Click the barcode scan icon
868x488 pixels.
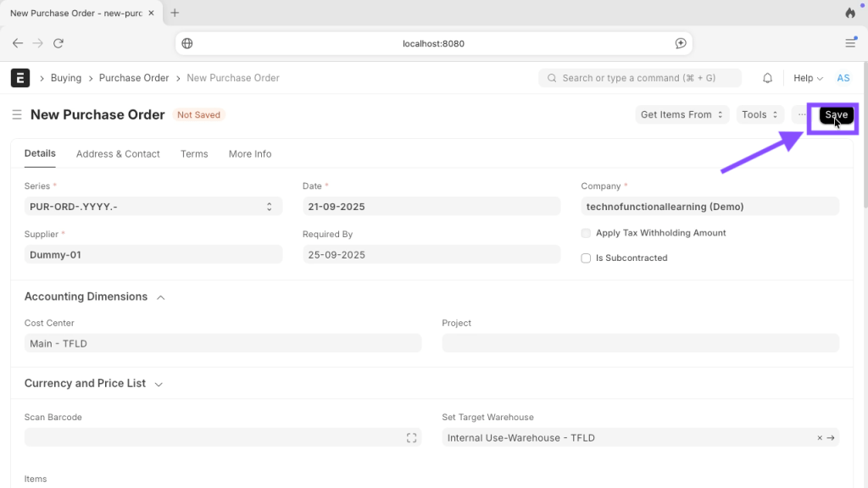click(411, 438)
